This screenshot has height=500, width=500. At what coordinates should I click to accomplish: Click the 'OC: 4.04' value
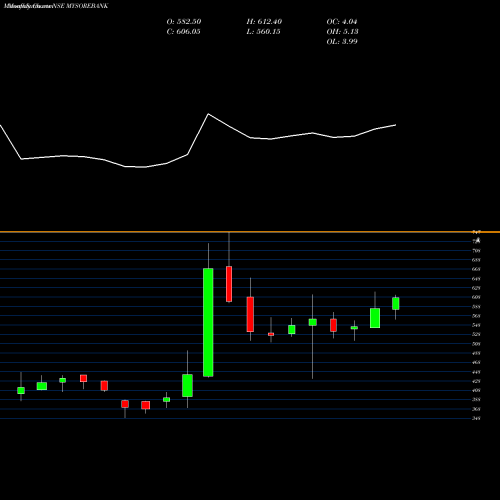[x=342, y=22]
